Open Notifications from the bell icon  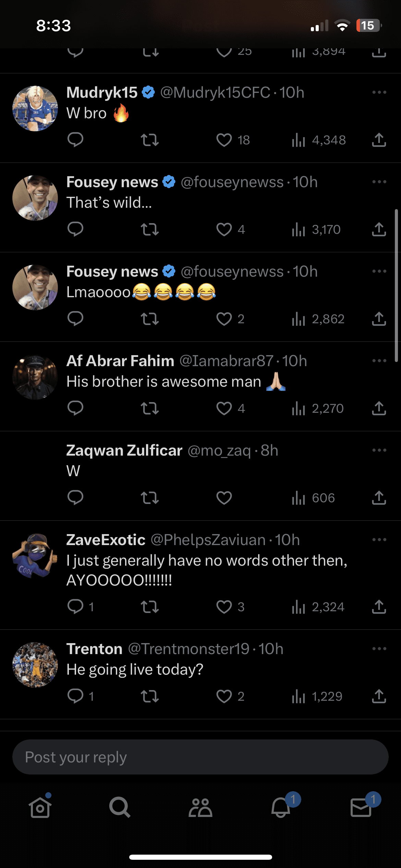point(280,808)
